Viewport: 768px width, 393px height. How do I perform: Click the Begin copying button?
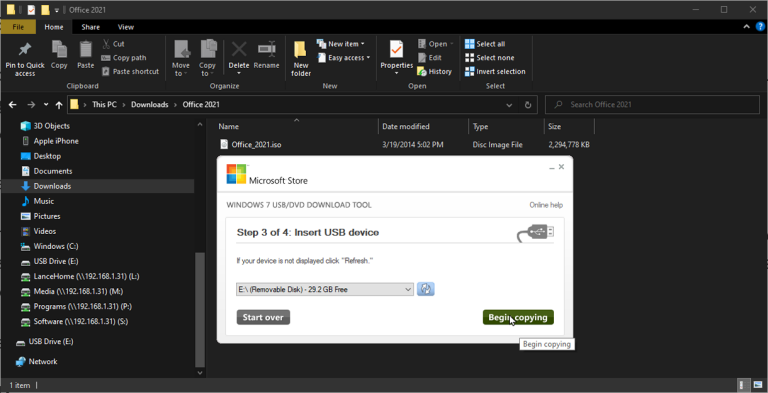518,318
